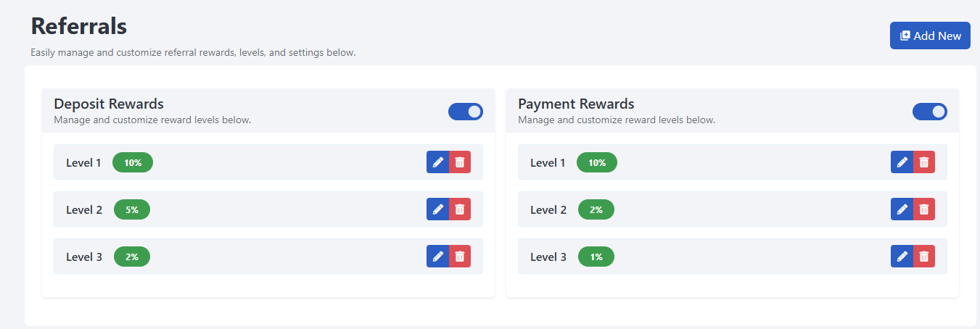Click the 10% badge in Deposit Rewards
Viewport: 980px width, 329px height.
[x=133, y=163]
